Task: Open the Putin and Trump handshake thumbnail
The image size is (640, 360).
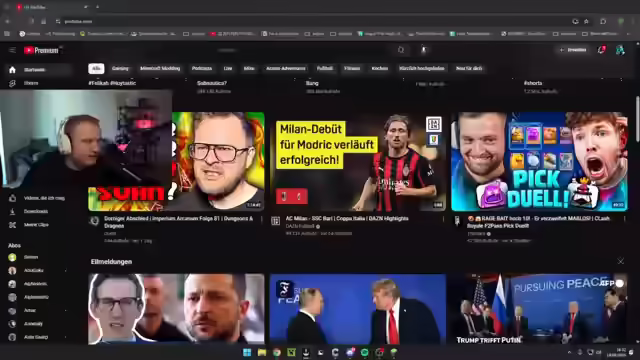Action: coord(358,309)
